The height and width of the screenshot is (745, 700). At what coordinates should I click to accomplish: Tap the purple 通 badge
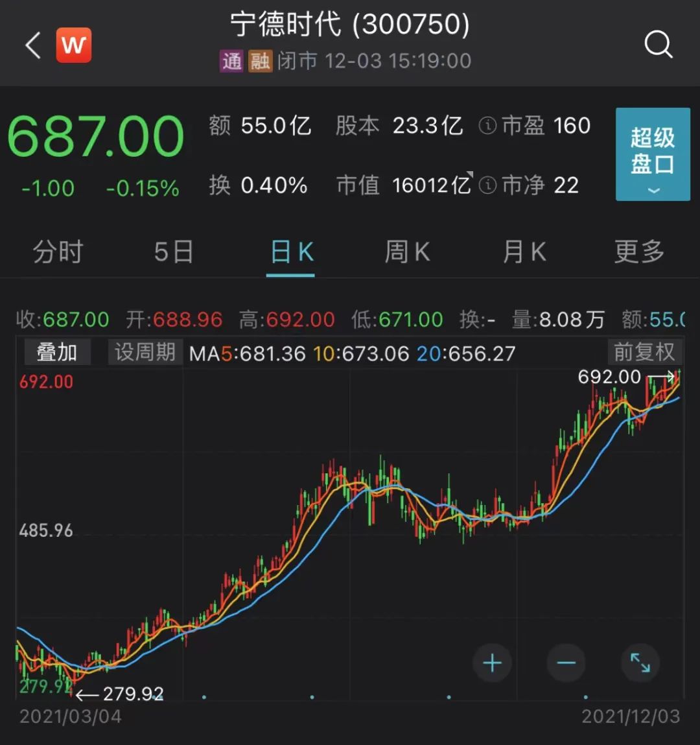(231, 61)
